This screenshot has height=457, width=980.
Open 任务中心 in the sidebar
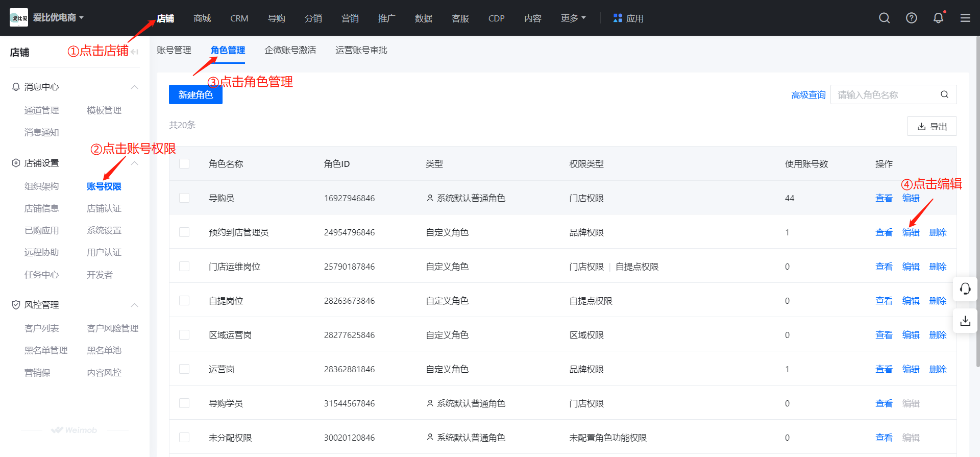tap(41, 275)
